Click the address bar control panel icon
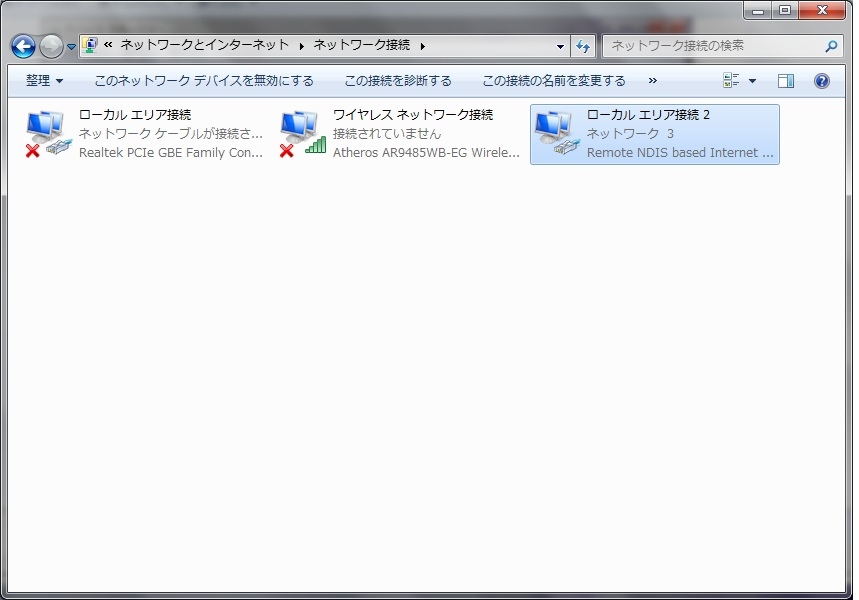 click(90, 45)
